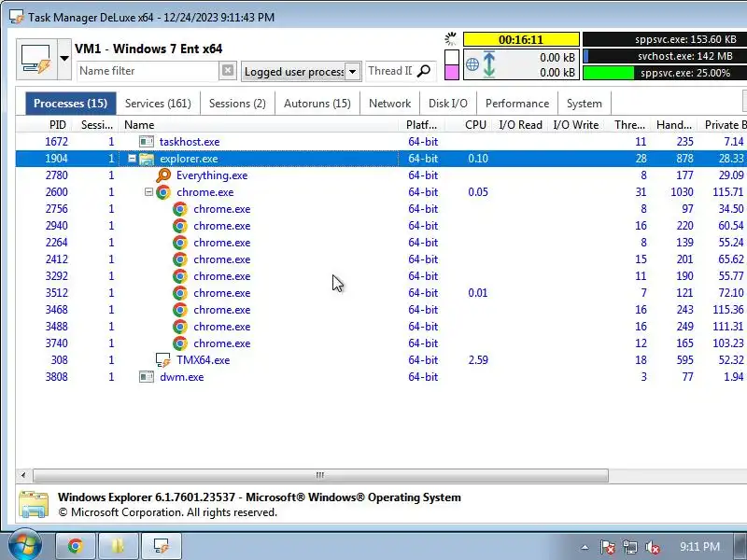Click Chrome icon of PID 3488
The height and width of the screenshot is (560, 747).
click(x=179, y=327)
